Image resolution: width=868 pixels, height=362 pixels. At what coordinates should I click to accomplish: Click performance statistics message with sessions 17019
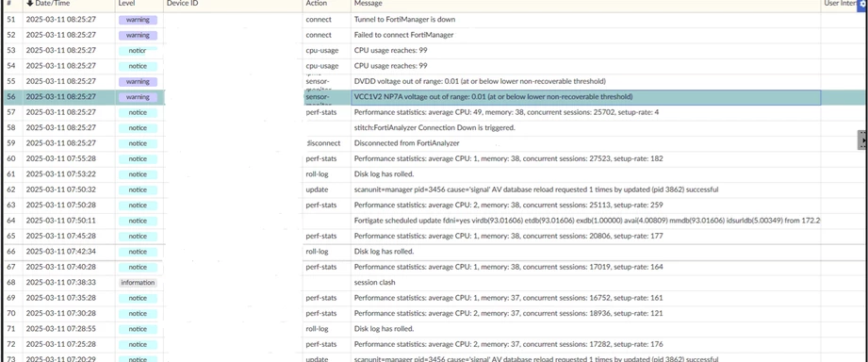click(509, 268)
